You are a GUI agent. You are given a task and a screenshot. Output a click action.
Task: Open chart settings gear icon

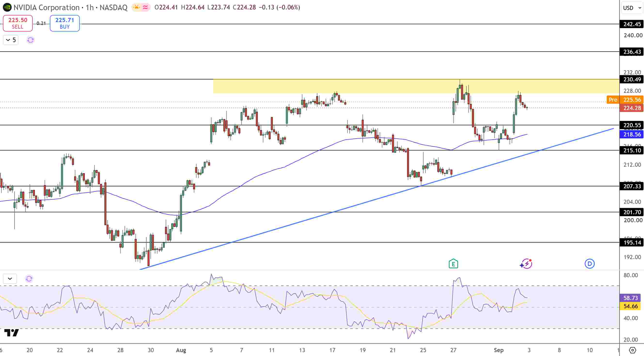(632, 350)
